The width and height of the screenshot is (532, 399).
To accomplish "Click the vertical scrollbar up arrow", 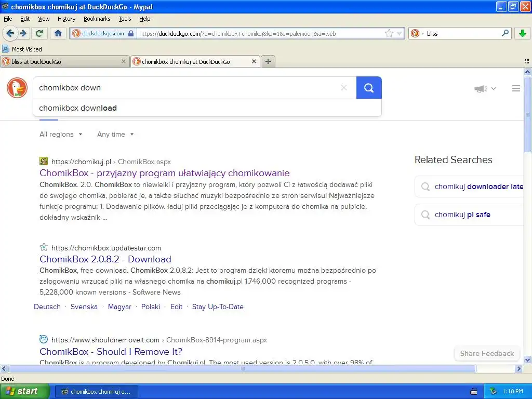I will coord(527,72).
